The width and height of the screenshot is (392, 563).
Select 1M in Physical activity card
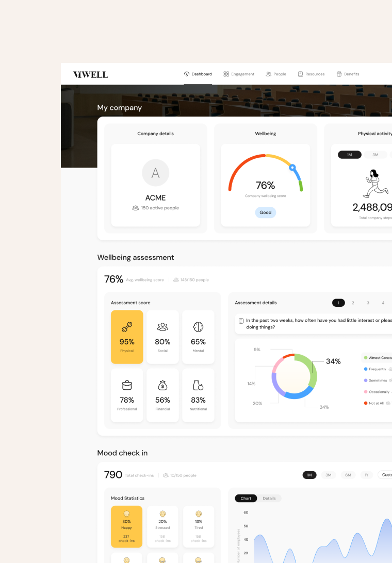pos(350,155)
